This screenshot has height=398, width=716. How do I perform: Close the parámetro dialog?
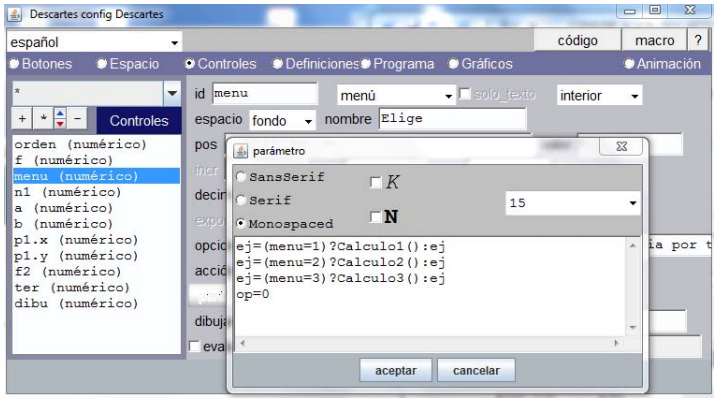(x=621, y=147)
